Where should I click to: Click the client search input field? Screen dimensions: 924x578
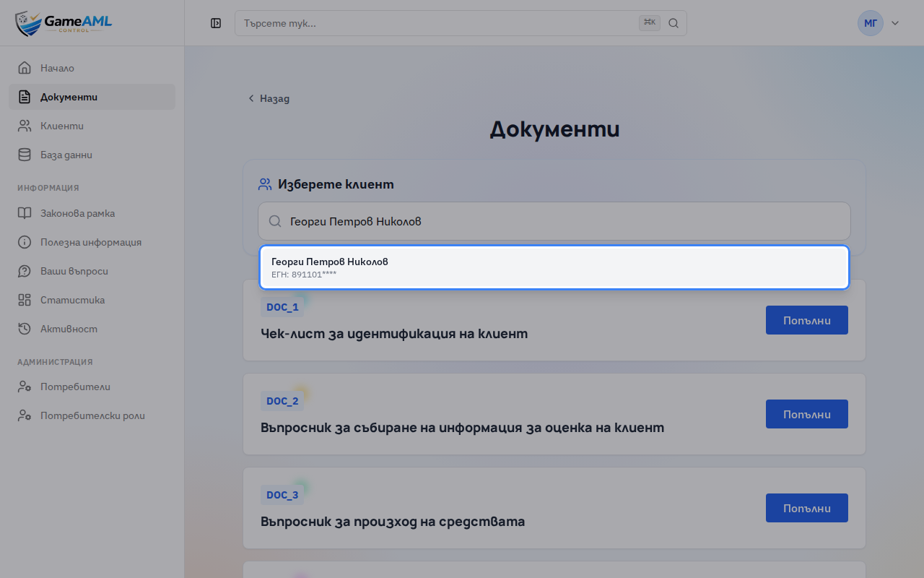pyautogui.click(x=554, y=221)
